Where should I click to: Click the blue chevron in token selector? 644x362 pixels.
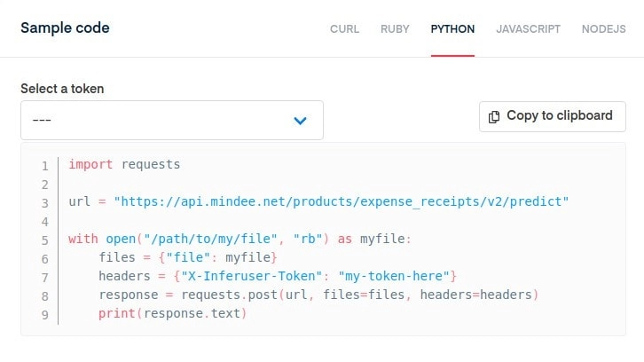(x=300, y=121)
